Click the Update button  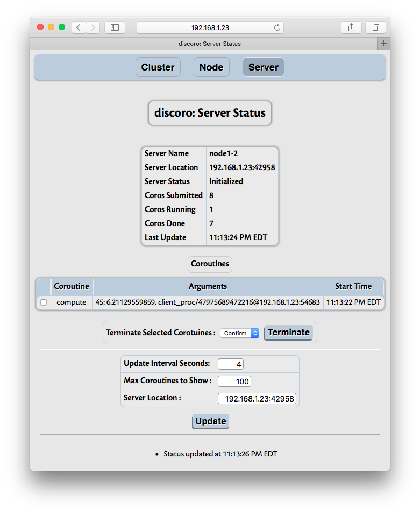(210, 421)
